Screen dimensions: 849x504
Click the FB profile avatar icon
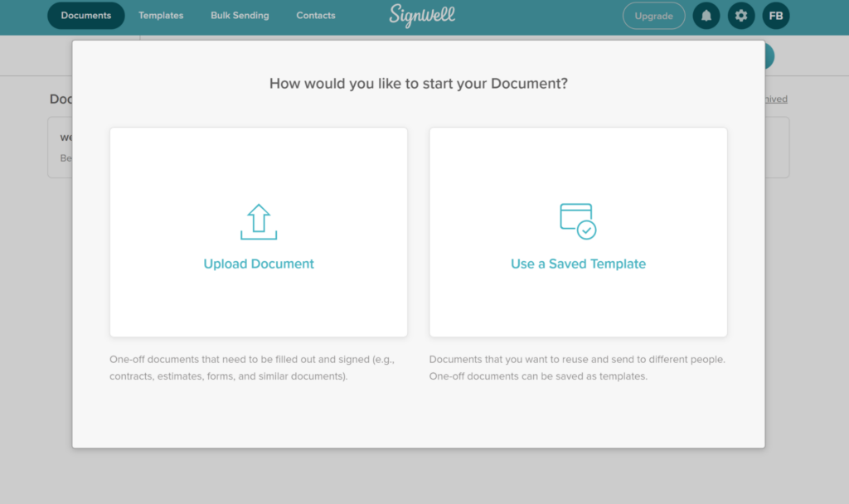(x=776, y=16)
